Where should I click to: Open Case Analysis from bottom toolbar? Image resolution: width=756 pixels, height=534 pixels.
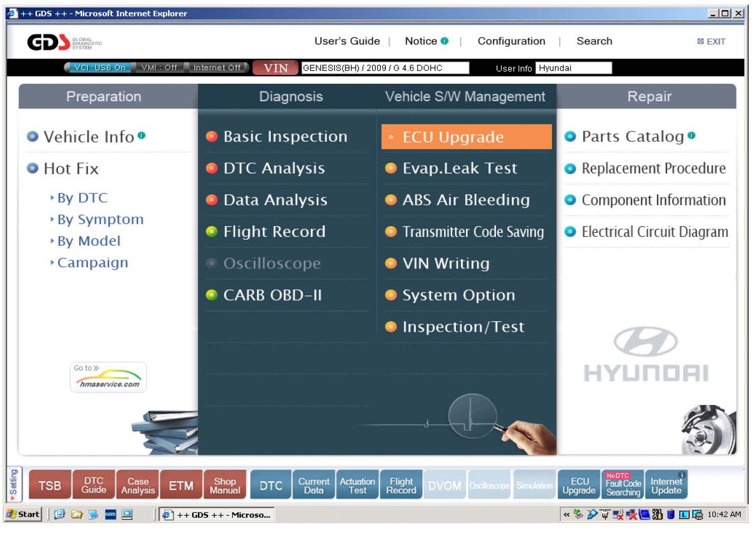tap(138, 485)
